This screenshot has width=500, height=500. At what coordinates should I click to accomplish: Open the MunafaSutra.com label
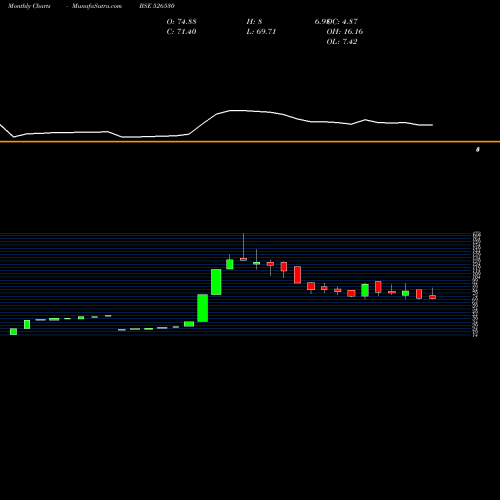click(x=97, y=6)
